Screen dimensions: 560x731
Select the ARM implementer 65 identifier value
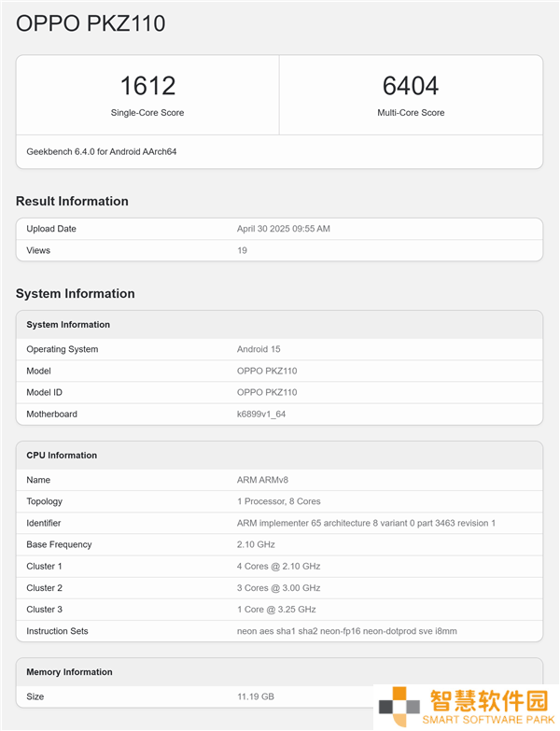pos(366,523)
